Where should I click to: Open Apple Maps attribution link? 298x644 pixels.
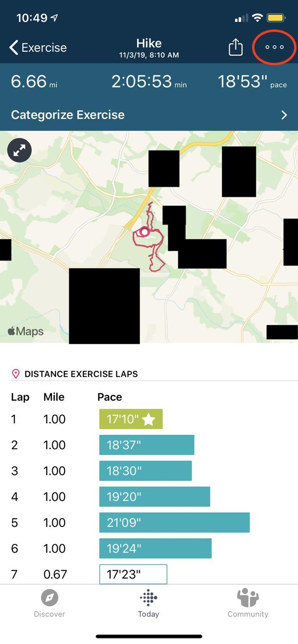click(x=25, y=331)
